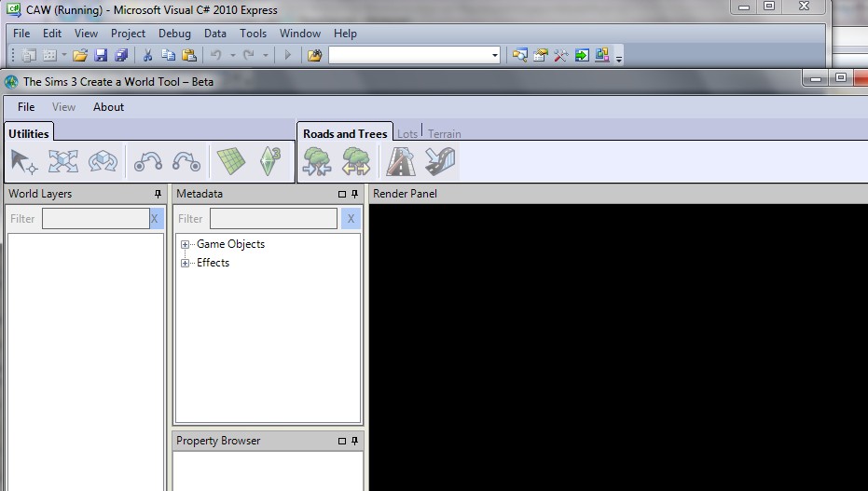
Task: Clear the World Layers filter with X button
Action: click(156, 219)
